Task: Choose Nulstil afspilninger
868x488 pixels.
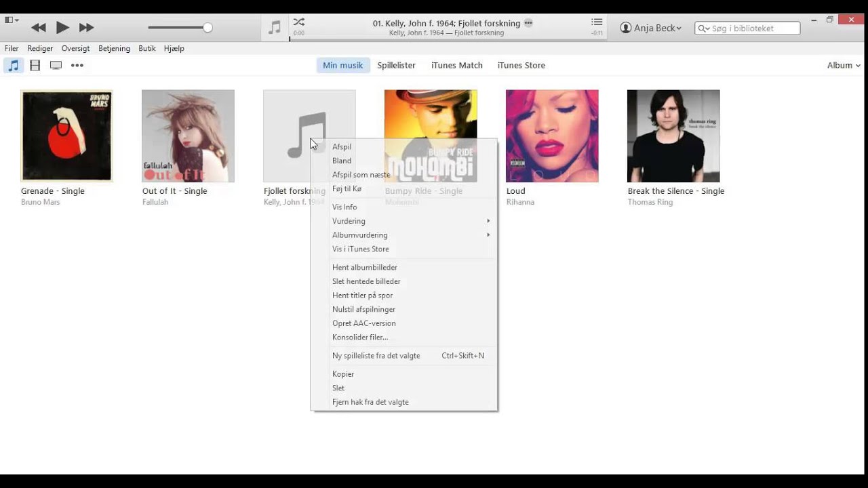Action: (x=403, y=310)
